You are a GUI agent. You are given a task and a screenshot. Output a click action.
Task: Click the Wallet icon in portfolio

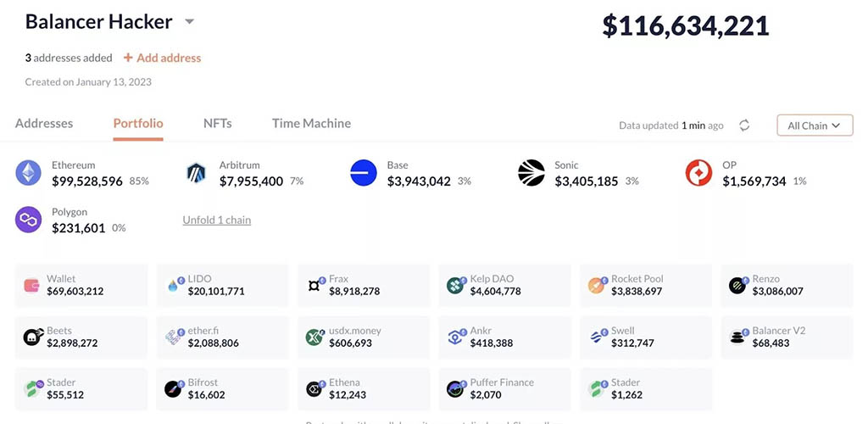[x=31, y=286]
